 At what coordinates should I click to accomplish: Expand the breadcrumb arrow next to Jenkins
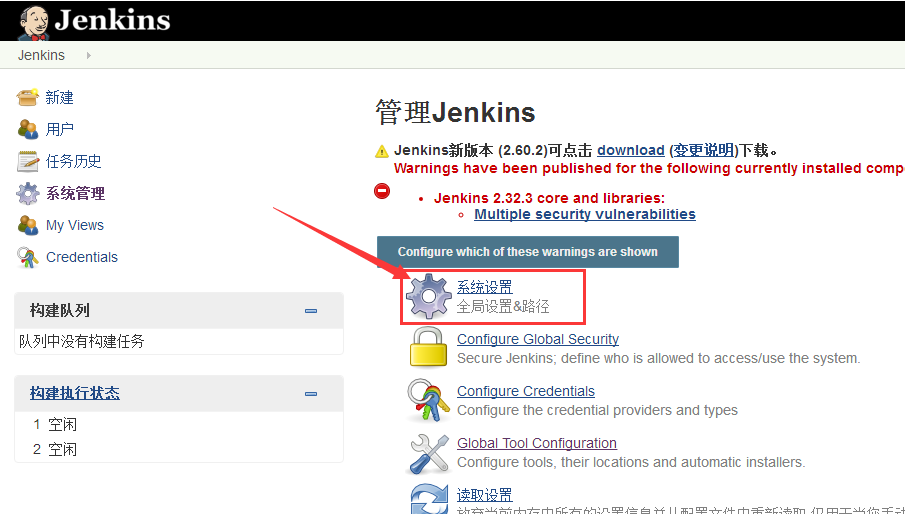click(88, 55)
